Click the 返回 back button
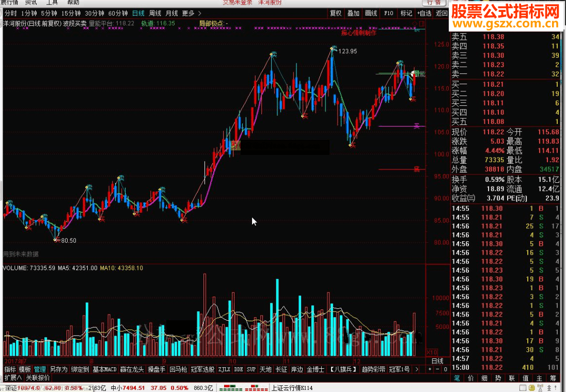566x392 pixels. [442, 13]
